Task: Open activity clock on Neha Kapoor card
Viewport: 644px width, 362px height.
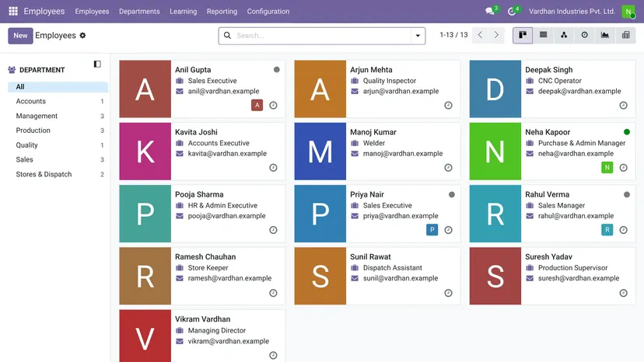Action: click(x=623, y=168)
